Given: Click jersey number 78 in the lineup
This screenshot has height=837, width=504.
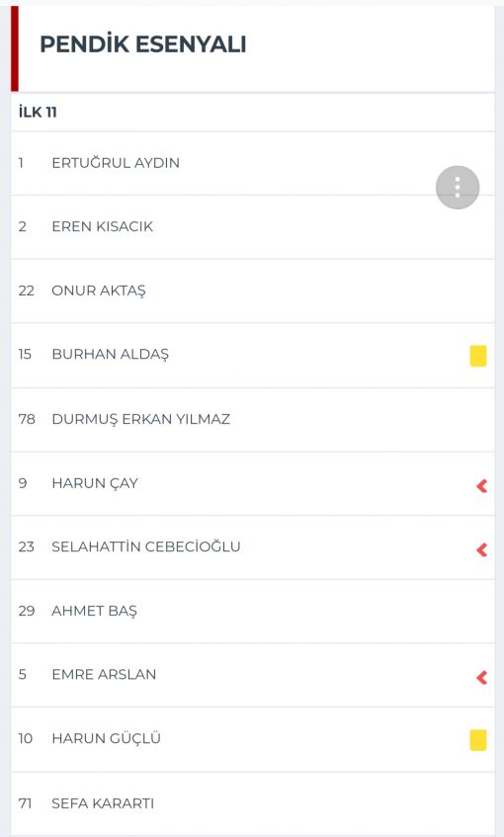Looking at the screenshot, I should [x=27, y=419].
